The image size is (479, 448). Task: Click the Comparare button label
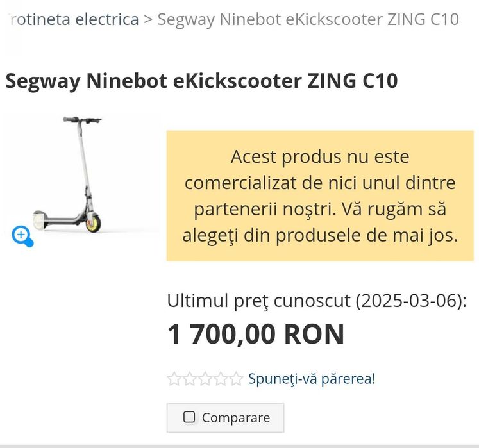click(x=236, y=418)
